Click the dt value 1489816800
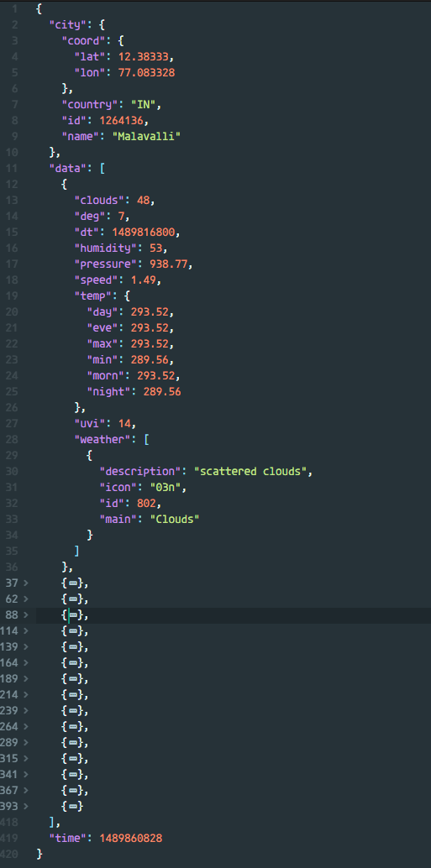 (143, 232)
